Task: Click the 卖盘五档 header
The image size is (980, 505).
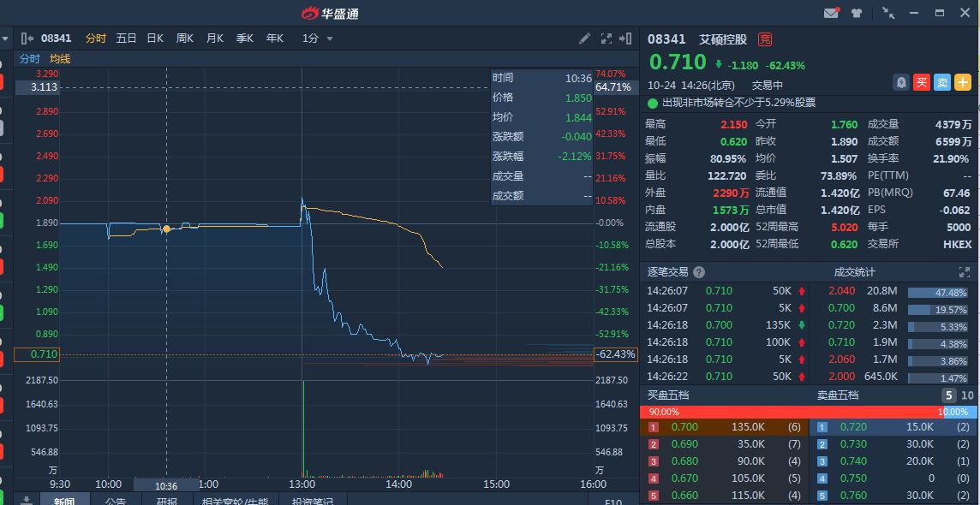Action: (838, 395)
